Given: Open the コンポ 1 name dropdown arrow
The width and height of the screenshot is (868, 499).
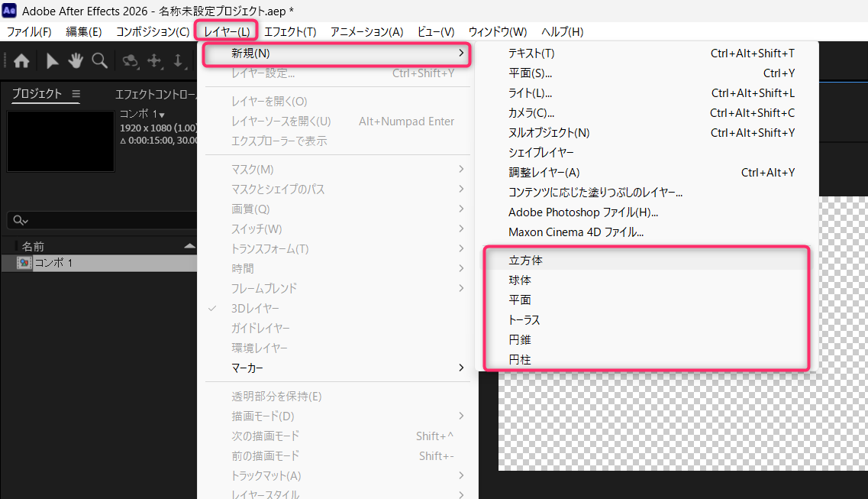Looking at the screenshot, I should (162, 115).
